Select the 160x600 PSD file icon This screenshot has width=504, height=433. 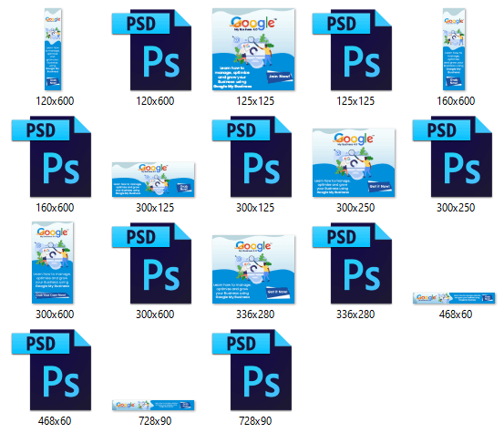51,157
